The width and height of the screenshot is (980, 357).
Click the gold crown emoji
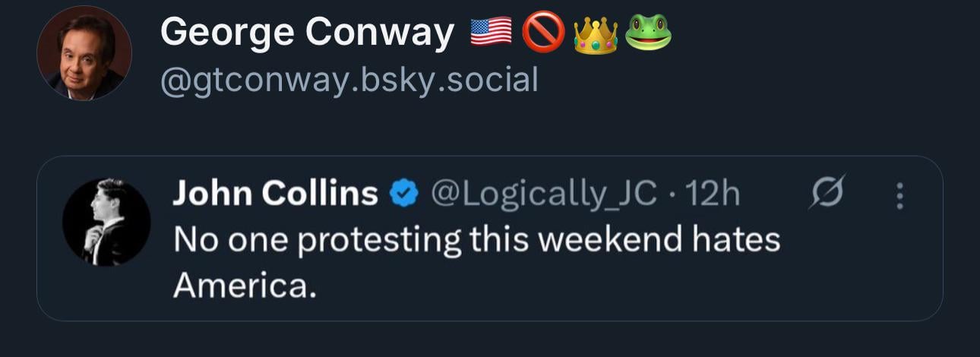point(595,34)
